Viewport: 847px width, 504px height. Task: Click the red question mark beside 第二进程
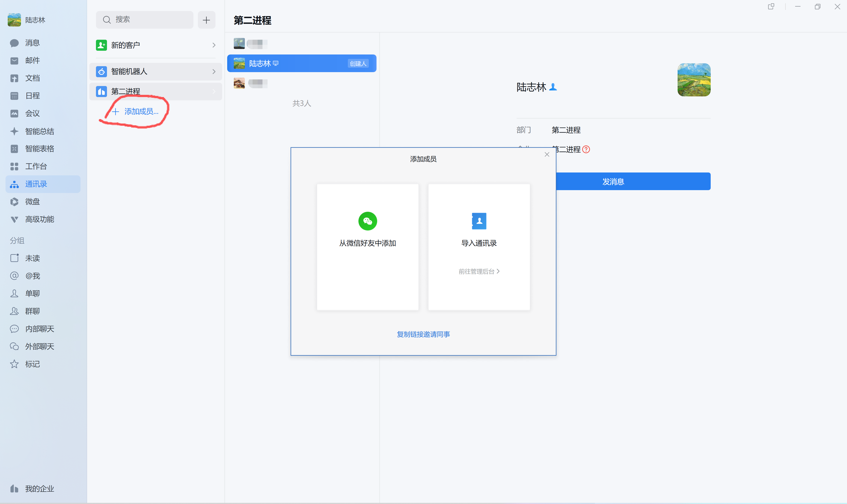tap(586, 149)
